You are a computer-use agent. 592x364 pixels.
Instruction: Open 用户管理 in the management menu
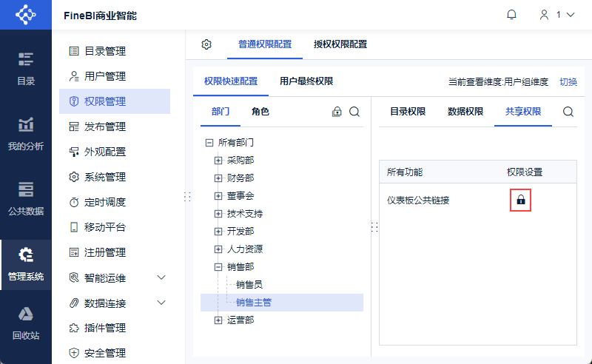click(105, 76)
